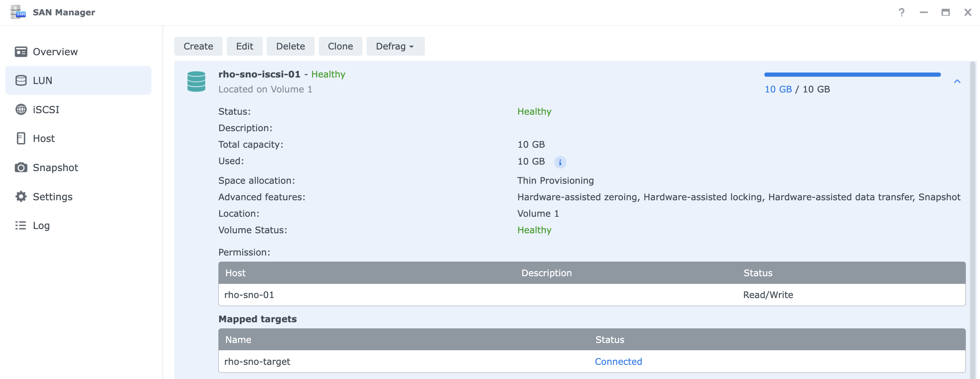980x379 pixels.
Task: Open the Snapshot panel
Action: [x=21, y=167]
